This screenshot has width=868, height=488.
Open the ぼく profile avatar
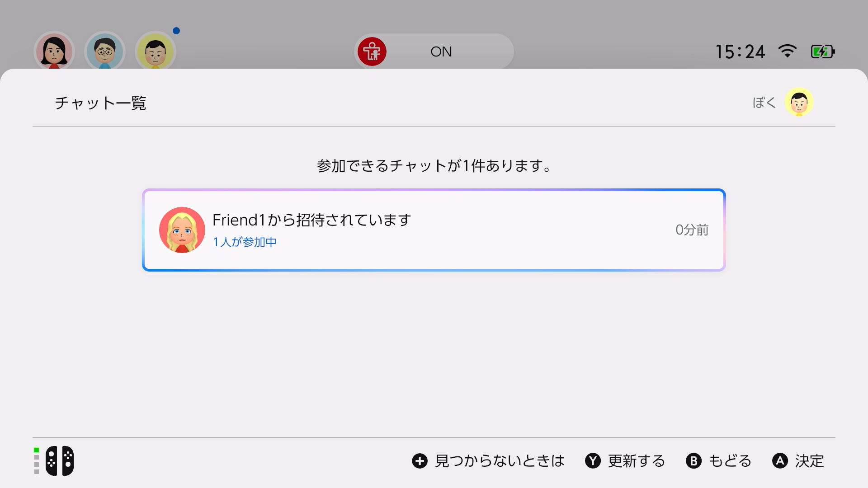point(799,102)
